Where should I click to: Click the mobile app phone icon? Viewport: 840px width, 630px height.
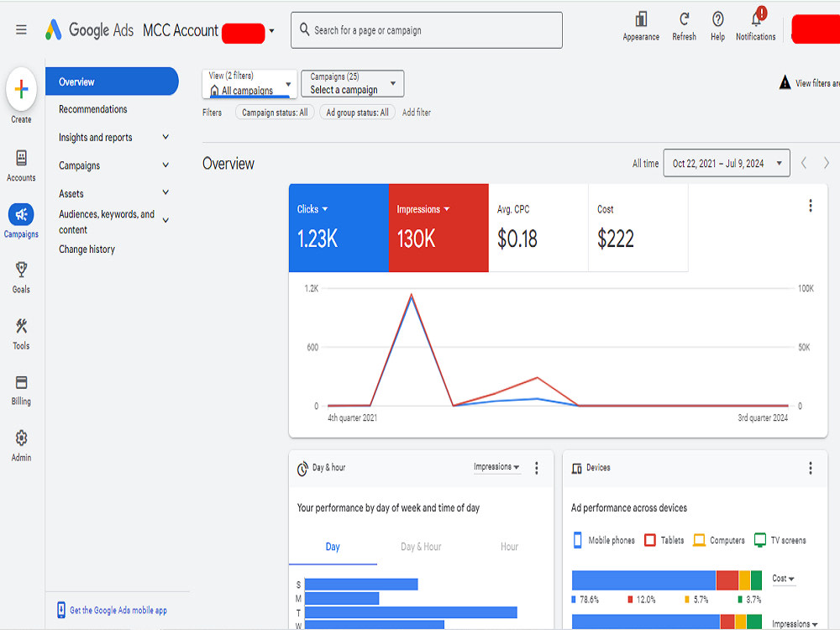click(61, 610)
